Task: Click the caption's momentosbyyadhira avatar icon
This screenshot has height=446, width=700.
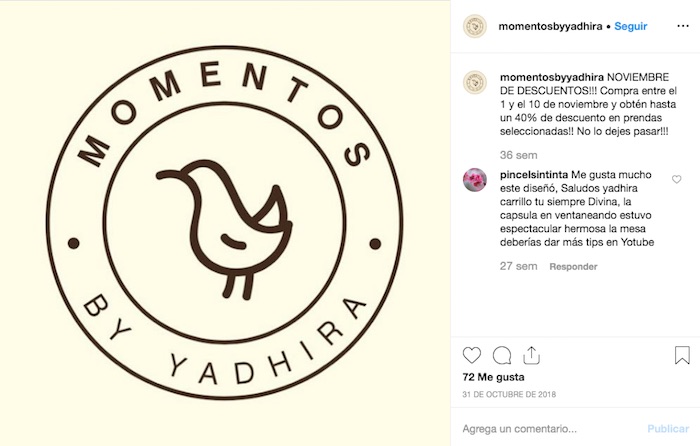Action: click(475, 83)
